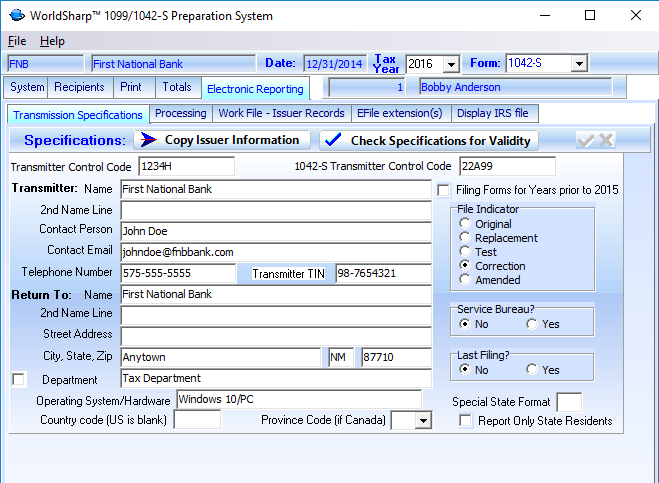Set Service Bureau to Yes

(x=532, y=324)
